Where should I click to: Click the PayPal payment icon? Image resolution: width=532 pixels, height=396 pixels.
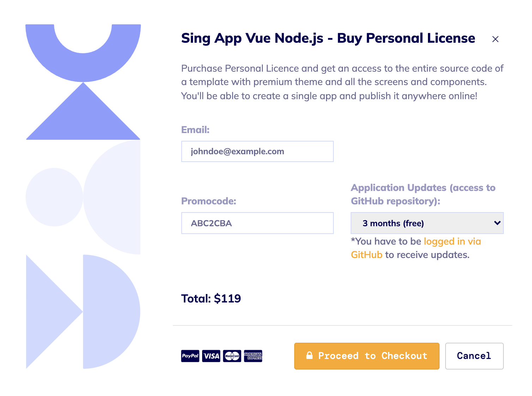click(x=190, y=356)
